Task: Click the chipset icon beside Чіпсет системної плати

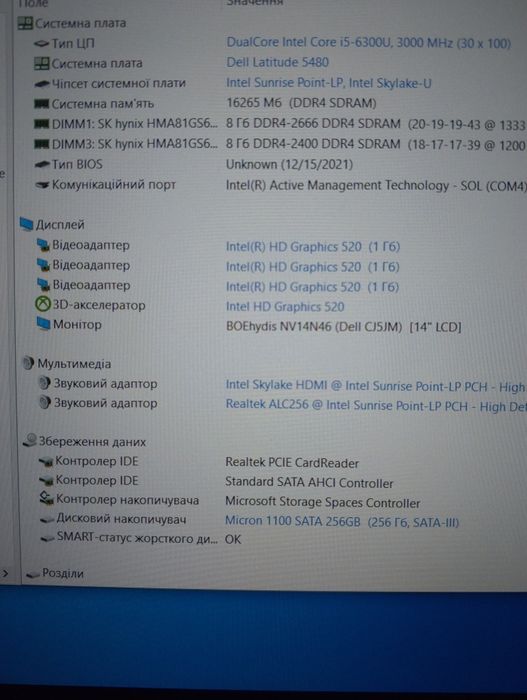Action: point(42,83)
